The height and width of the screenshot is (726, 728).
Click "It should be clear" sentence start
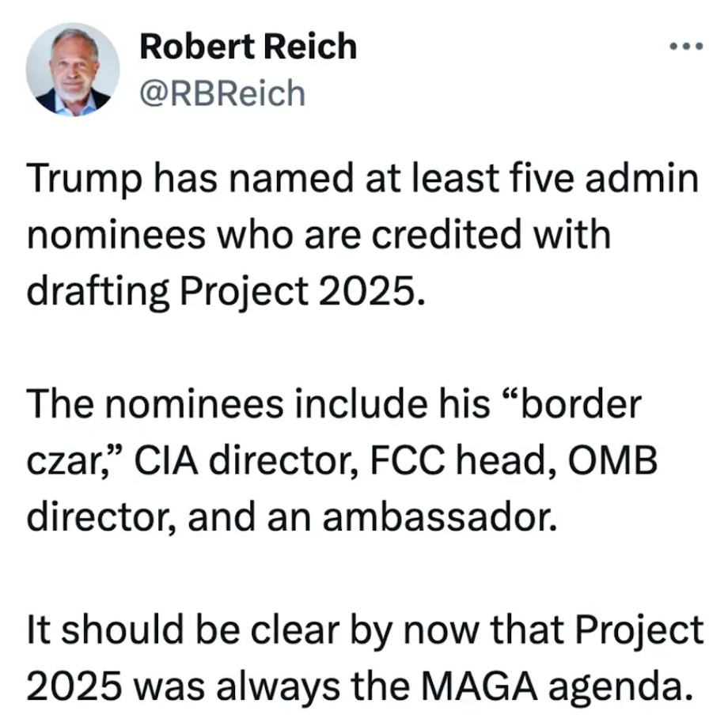click(x=183, y=630)
